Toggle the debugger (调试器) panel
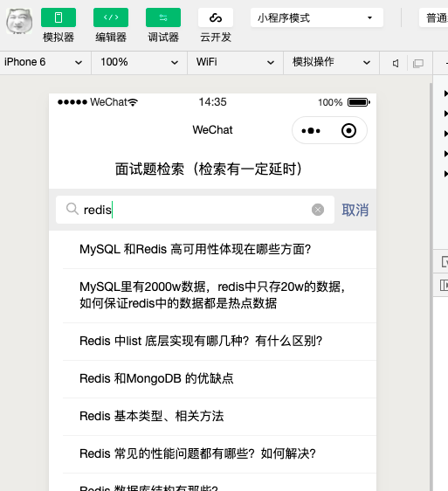This screenshot has height=491, width=448. [x=163, y=17]
